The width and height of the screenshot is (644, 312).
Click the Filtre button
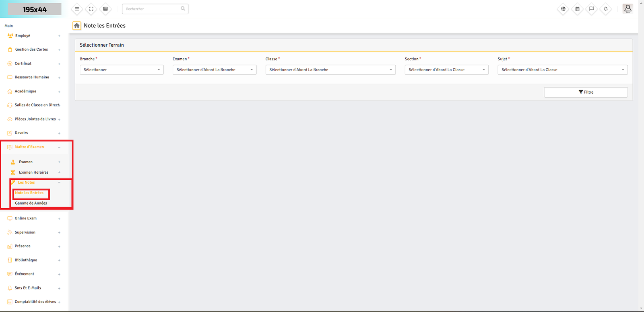[x=586, y=92]
